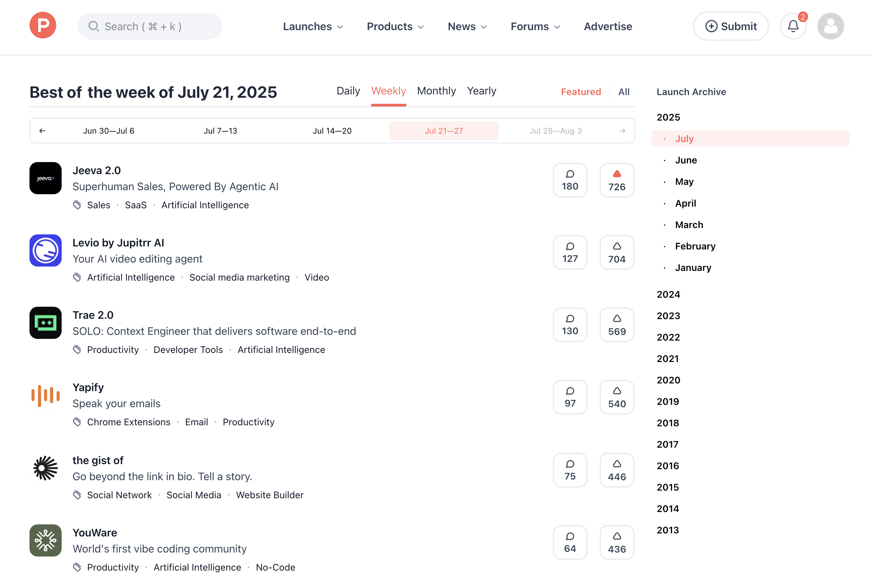Switch to the Monthly tab
Screen dimensions: 871x588
point(436,91)
